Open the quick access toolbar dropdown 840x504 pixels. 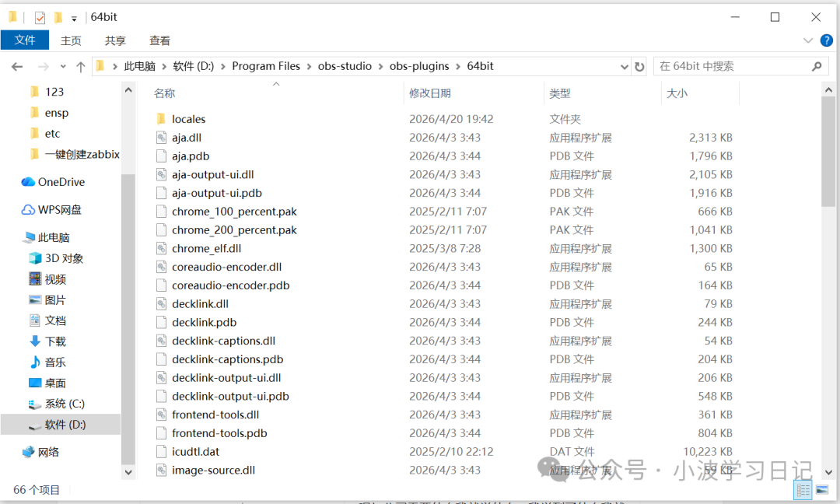coord(74,18)
